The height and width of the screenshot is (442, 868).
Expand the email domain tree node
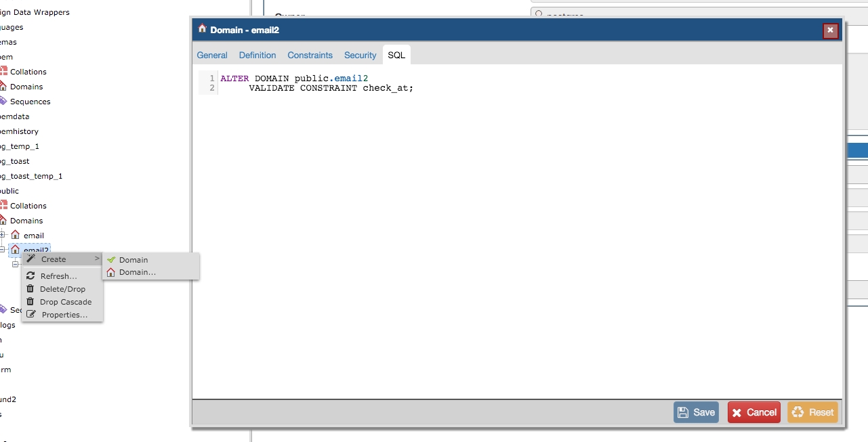[3, 235]
